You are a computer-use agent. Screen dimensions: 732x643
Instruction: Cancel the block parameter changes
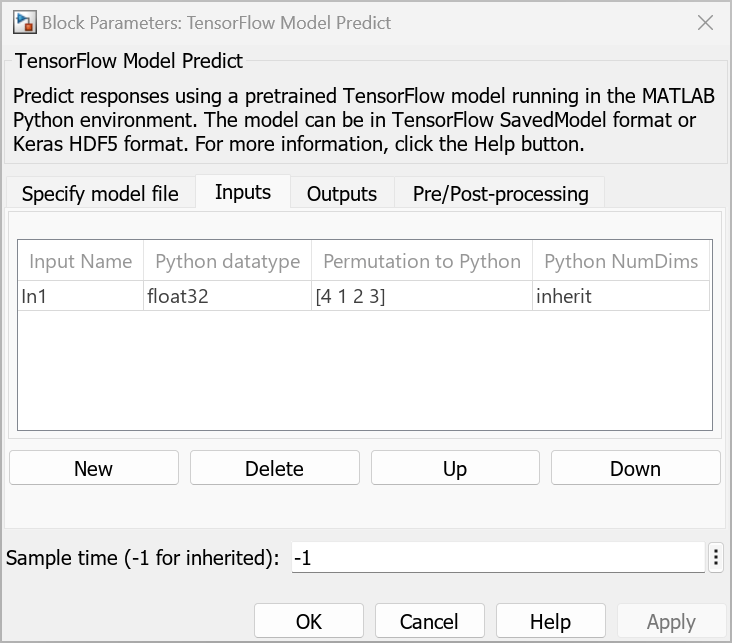(x=429, y=621)
